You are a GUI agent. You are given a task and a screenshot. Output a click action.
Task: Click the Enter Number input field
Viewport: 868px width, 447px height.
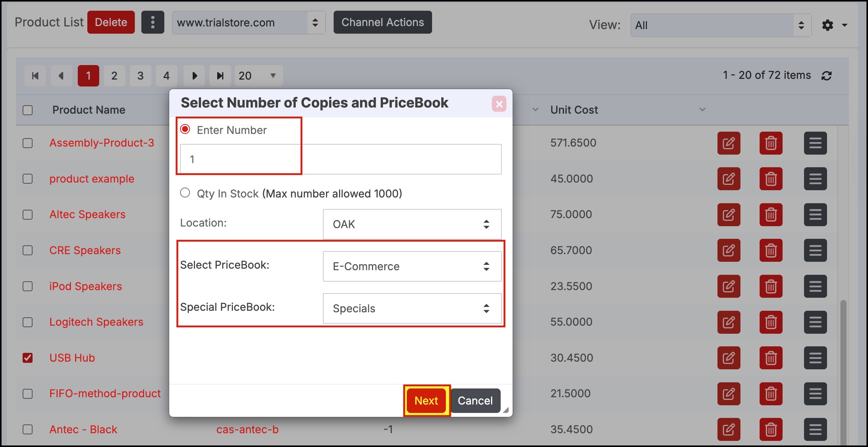pos(340,159)
